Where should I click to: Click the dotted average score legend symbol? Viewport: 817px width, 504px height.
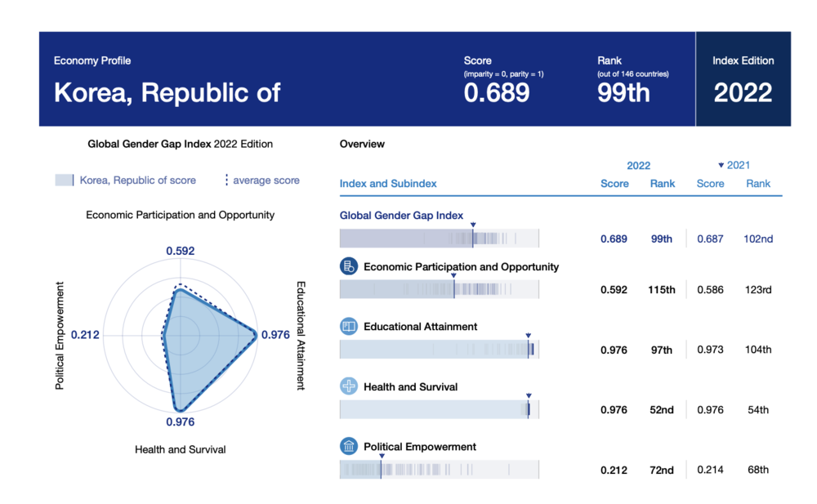click(226, 180)
